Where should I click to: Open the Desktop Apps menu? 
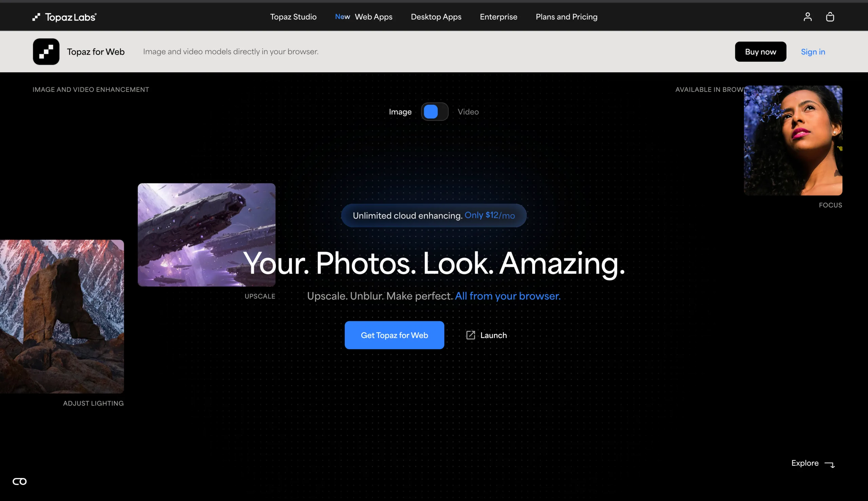tap(436, 17)
